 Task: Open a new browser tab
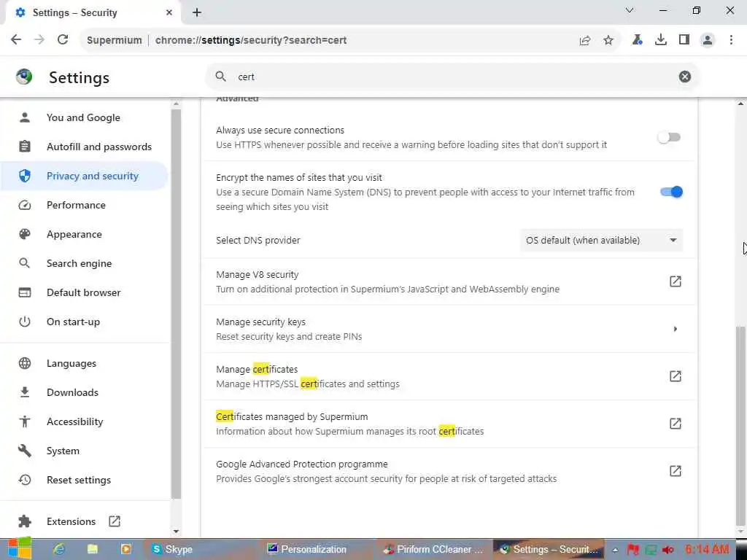pyautogui.click(x=197, y=13)
